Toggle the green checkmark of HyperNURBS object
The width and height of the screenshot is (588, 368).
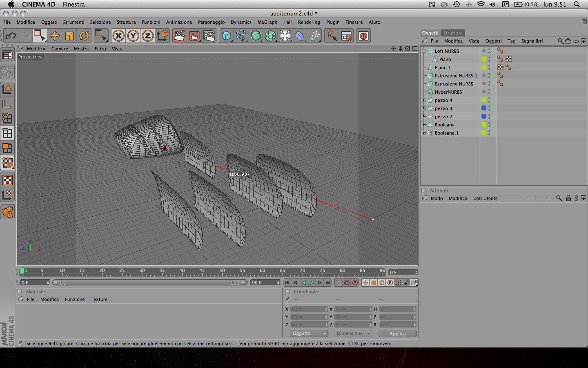493,92
